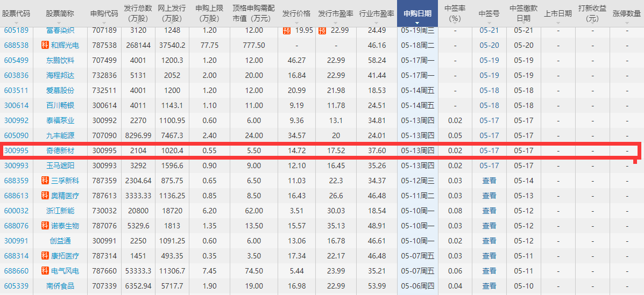
Task: Open the 爱慕股份 stock name link
Action: tap(60, 90)
